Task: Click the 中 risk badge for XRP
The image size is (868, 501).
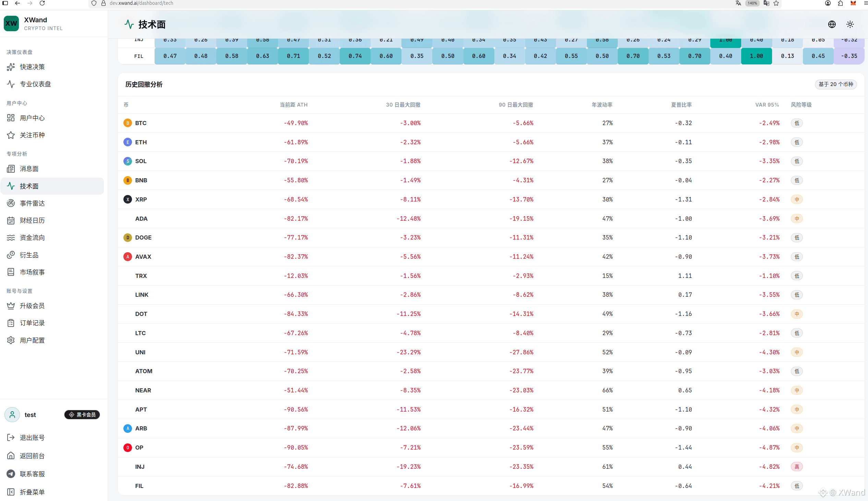Action: (x=797, y=199)
